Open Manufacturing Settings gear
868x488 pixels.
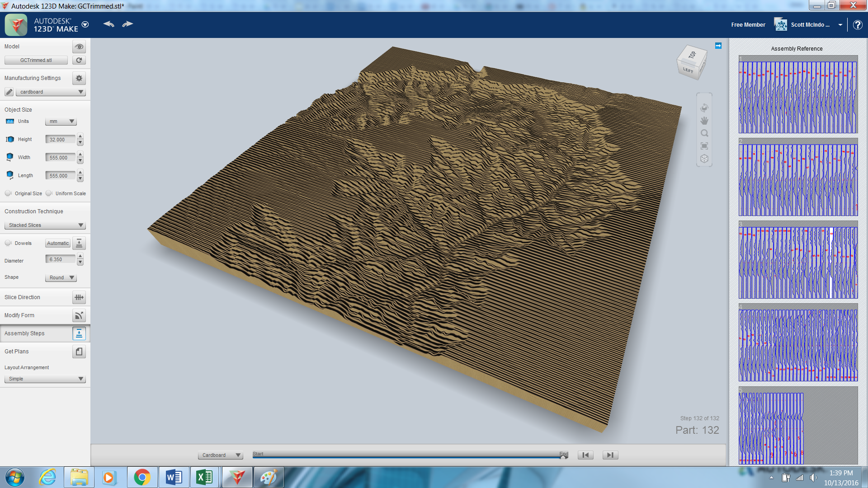[79, 78]
